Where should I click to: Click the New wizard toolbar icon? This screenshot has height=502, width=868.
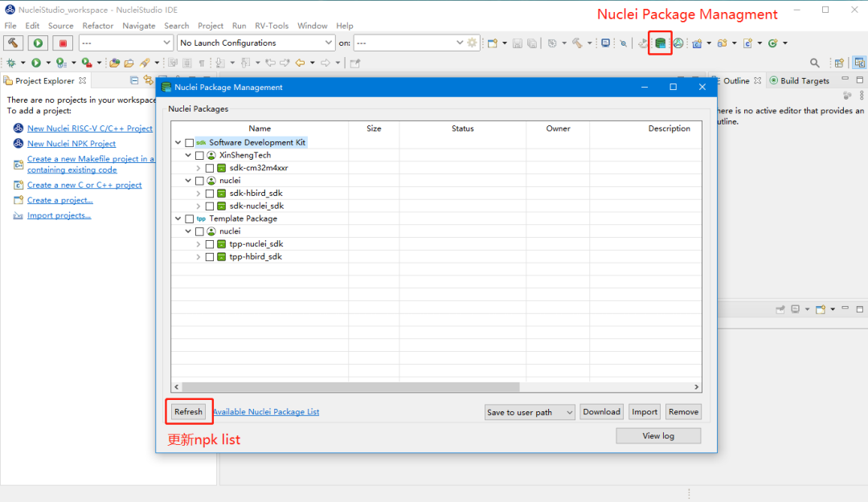point(492,43)
